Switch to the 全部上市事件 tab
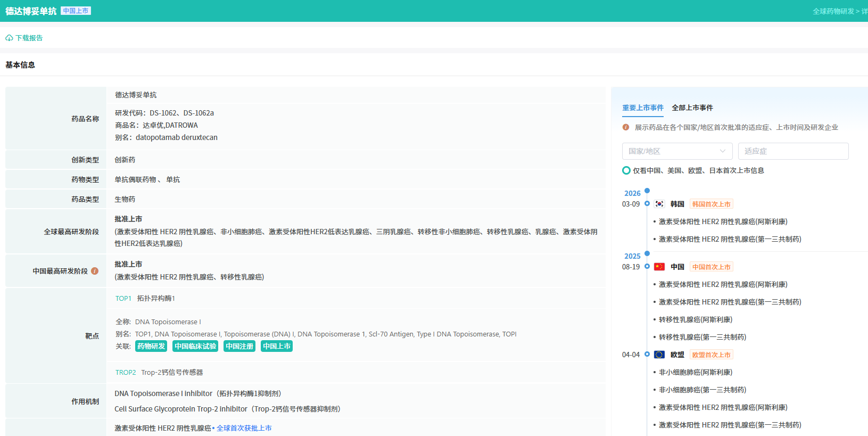Viewport: 868px width, 436px height. click(x=692, y=108)
